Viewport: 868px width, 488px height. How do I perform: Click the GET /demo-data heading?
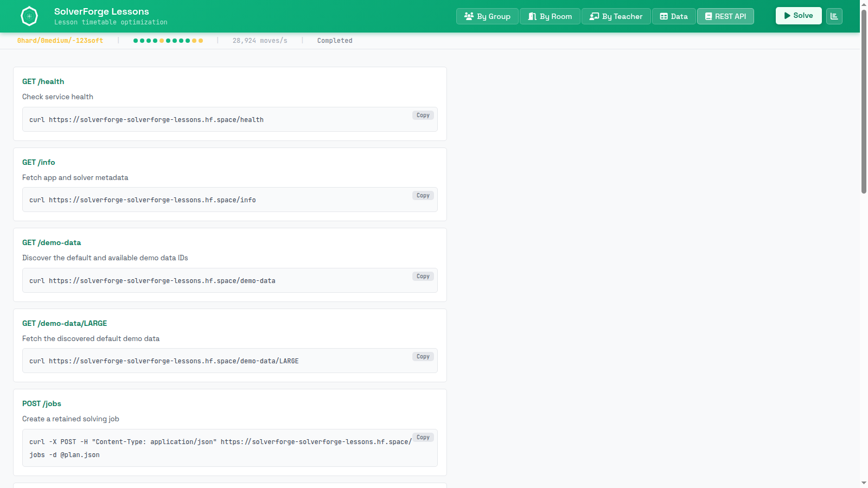tap(52, 242)
